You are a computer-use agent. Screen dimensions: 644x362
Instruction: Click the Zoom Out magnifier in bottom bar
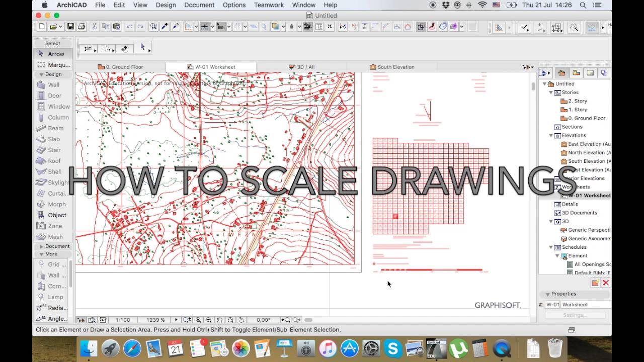tap(209, 320)
